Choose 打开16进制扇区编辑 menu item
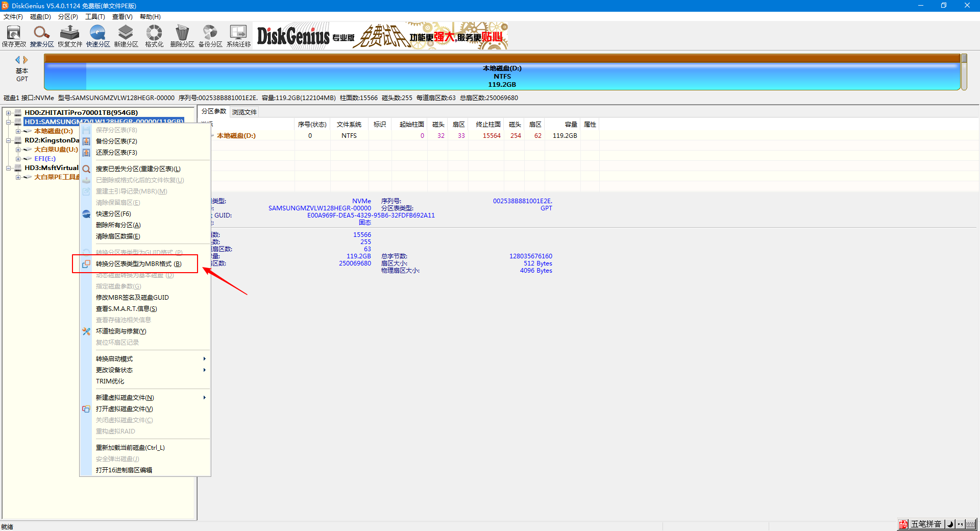 [145, 470]
